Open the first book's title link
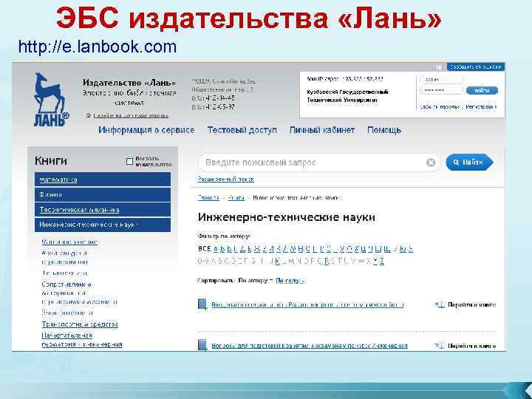Image resolution: width=532 pixels, height=399 pixels. pos(307,304)
